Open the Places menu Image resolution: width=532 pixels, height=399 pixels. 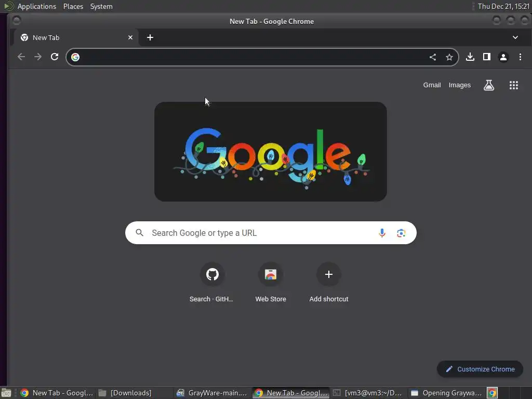click(x=73, y=6)
